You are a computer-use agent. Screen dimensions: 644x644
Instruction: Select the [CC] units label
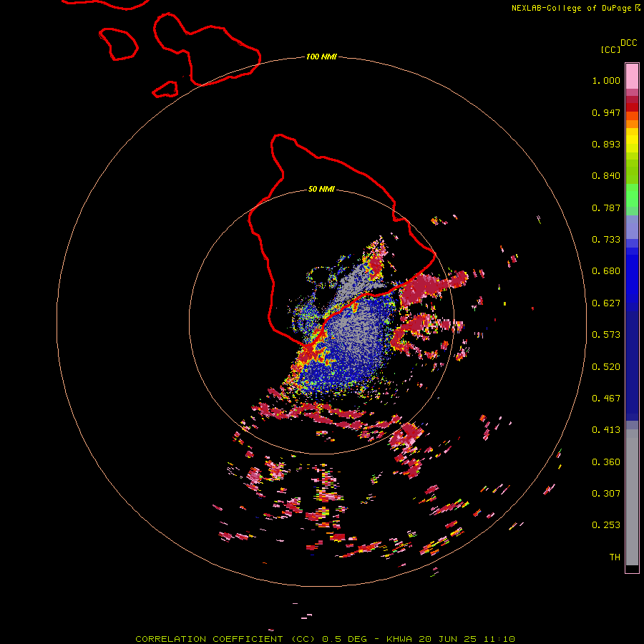[x=610, y=49]
